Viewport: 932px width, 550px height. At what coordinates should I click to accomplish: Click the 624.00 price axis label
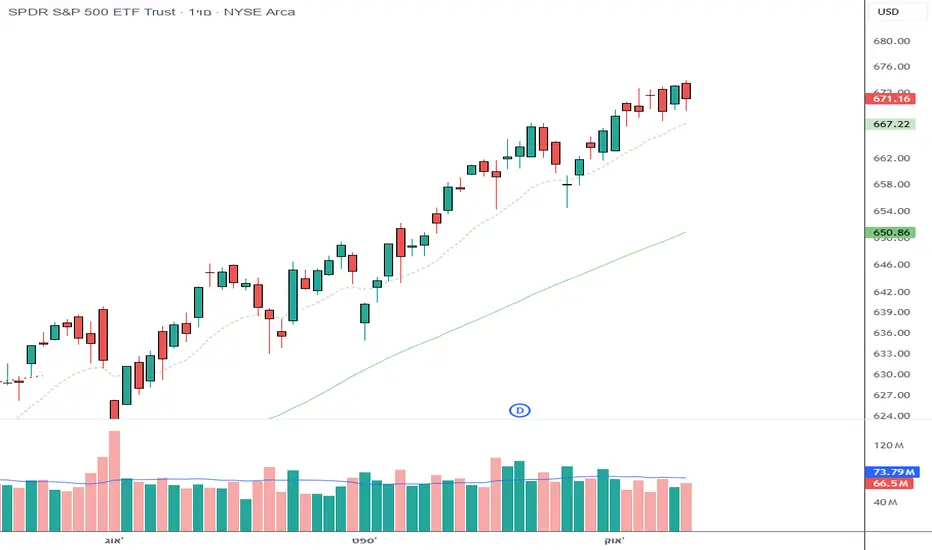(891, 416)
